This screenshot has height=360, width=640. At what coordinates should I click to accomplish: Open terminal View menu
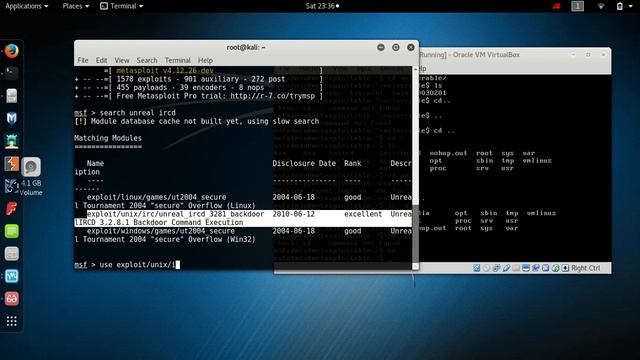click(x=122, y=60)
